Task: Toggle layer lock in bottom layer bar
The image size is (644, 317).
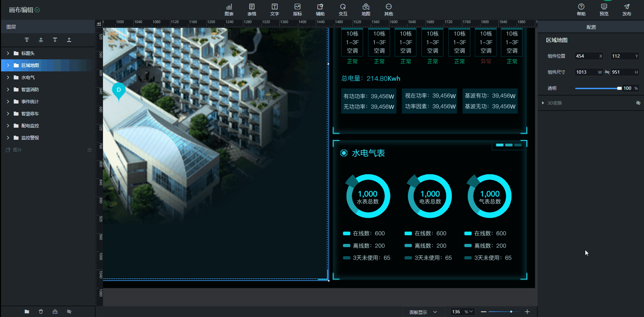Action: tap(55, 312)
